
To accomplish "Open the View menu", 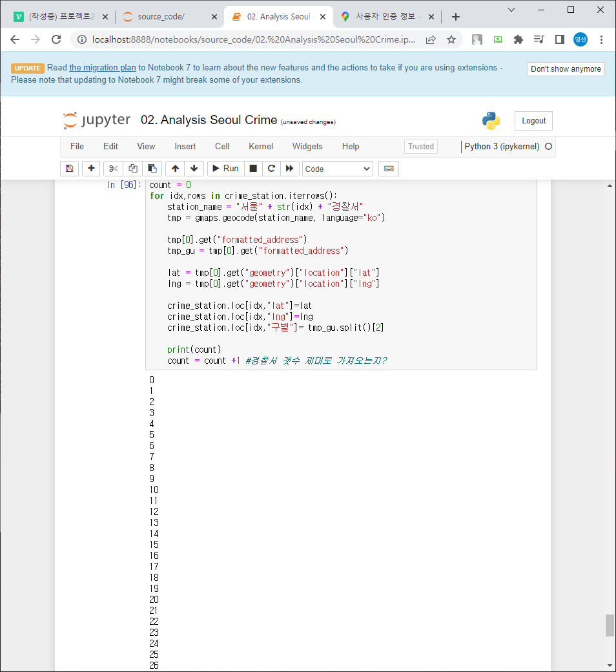I will [x=146, y=147].
